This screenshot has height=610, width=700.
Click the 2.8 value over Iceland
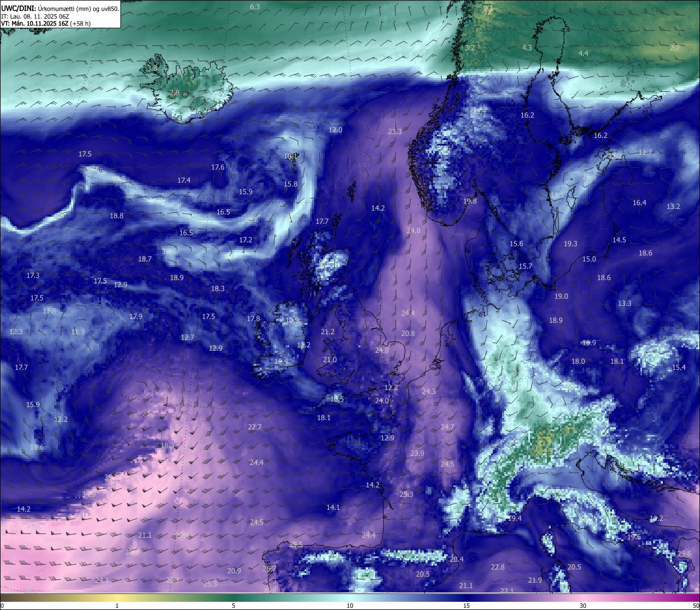pyautogui.click(x=174, y=93)
